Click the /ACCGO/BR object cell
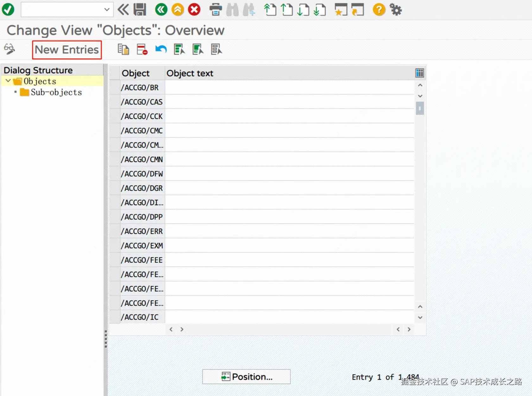 click(142, 88)
